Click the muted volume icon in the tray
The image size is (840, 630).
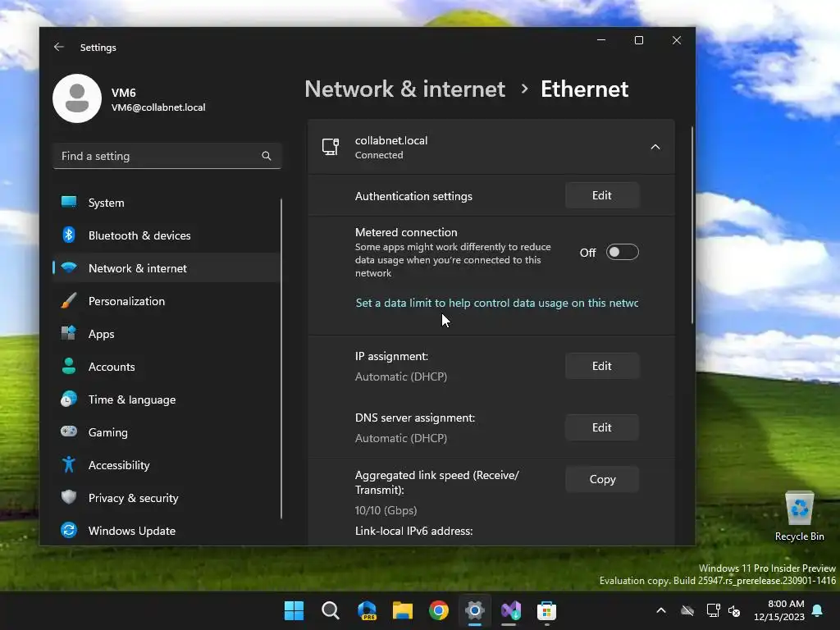coord(734,610)
